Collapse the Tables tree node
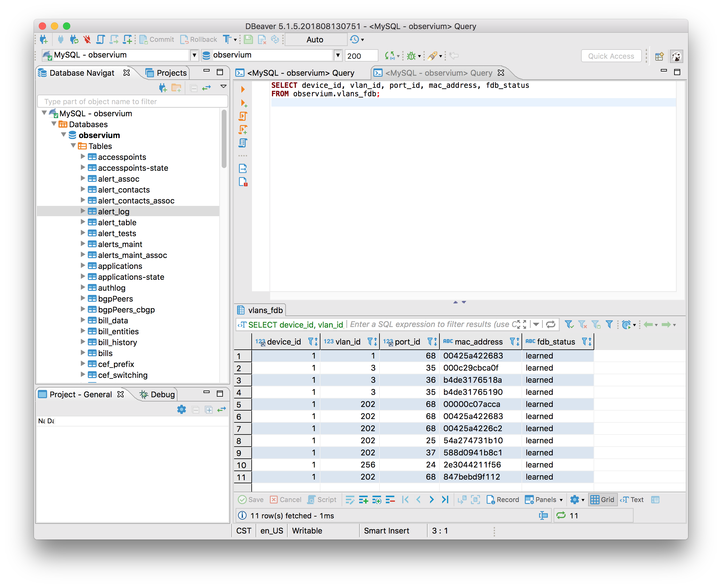The height and width of the screenshot is (588, 722). [73, 146]
